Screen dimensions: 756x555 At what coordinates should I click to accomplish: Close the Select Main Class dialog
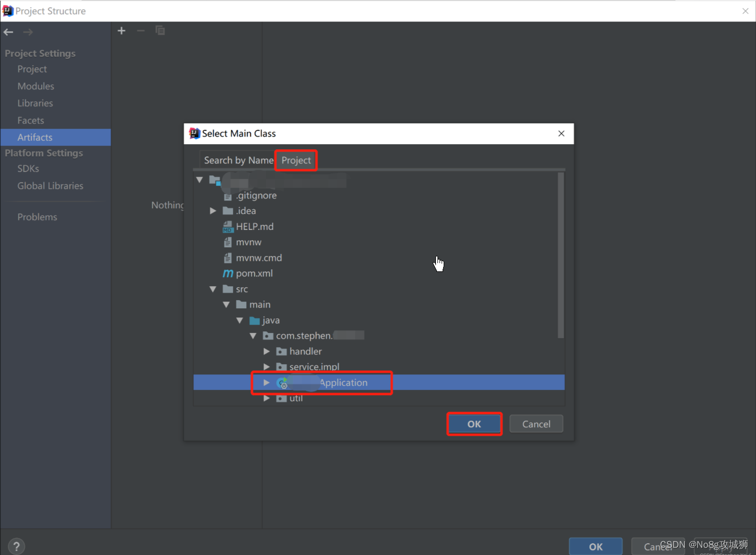pos(561,133)
